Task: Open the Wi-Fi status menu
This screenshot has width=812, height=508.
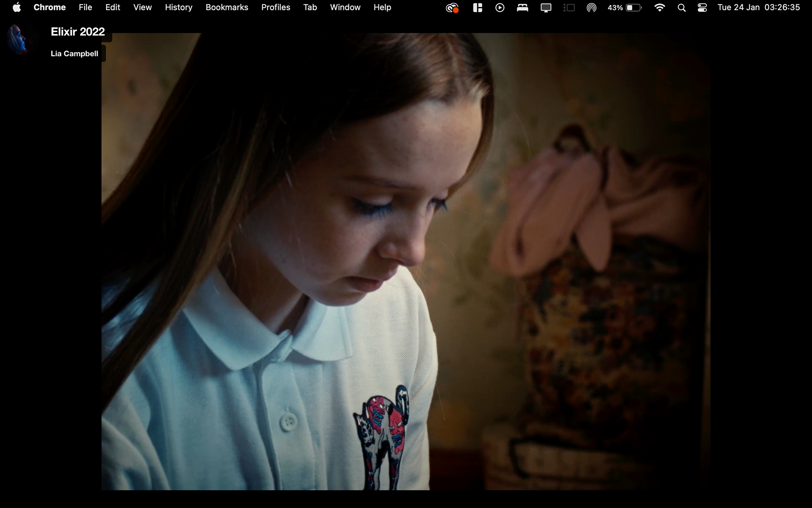Action: tap(659, 8)
